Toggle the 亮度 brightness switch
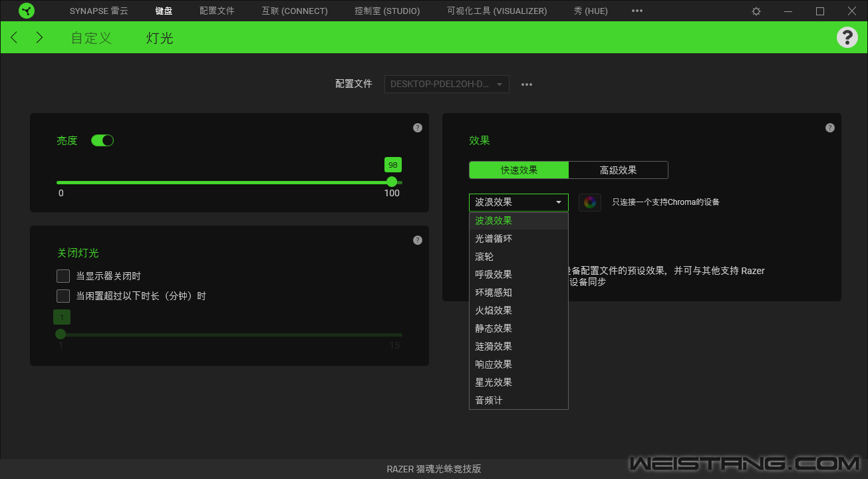The image size is (868, 479). coord(102,140)
